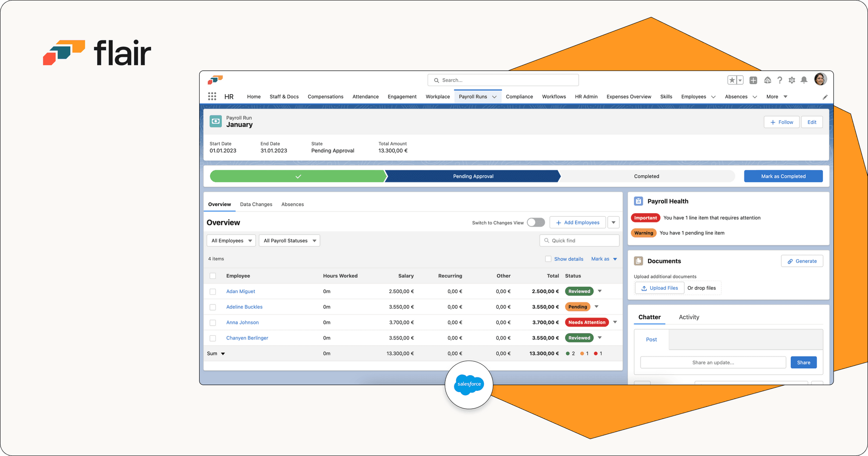Open the All Payroll Statuses dropdown
This screenshot has height=456, width=868.
pyautogui.click(x=289, y=241)
